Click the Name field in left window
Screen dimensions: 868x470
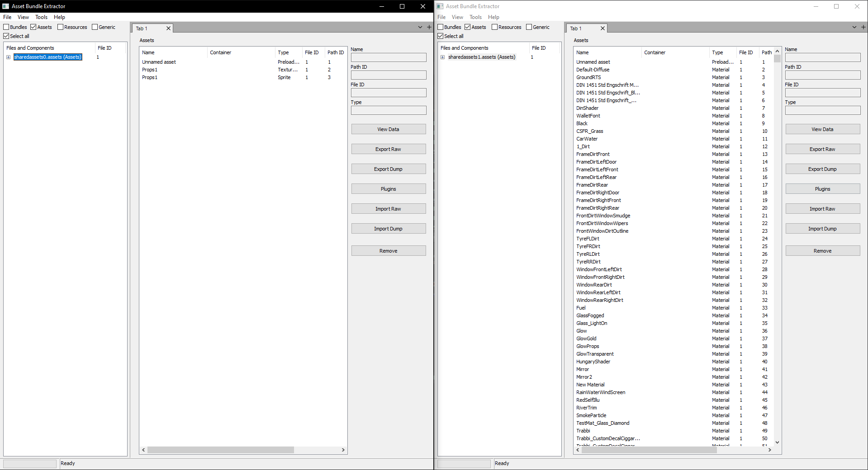coord(389,57)
